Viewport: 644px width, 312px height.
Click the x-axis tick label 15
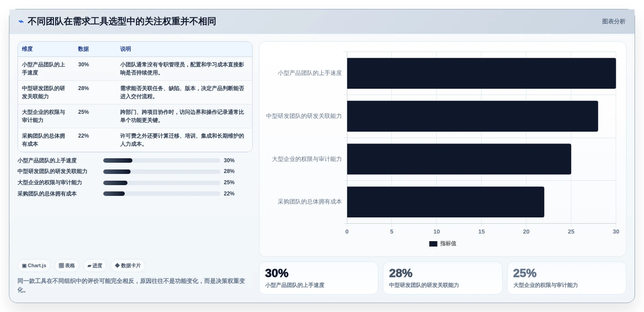[x=482, y=232]
